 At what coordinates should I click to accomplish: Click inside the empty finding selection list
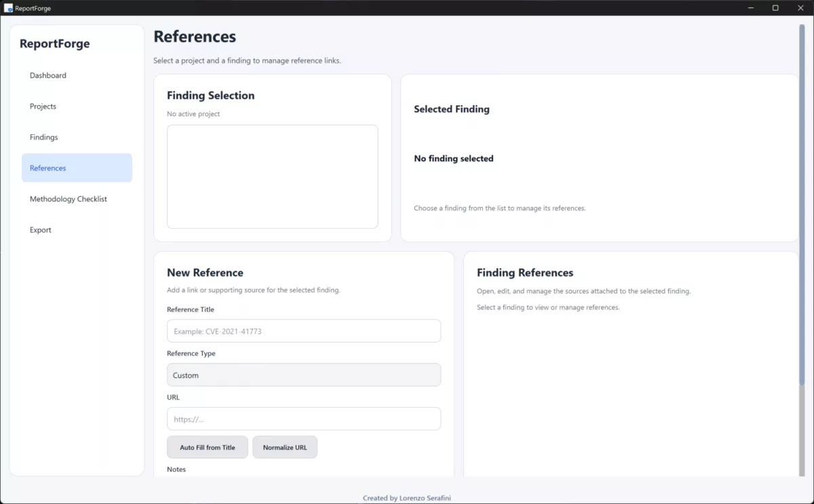271,176
